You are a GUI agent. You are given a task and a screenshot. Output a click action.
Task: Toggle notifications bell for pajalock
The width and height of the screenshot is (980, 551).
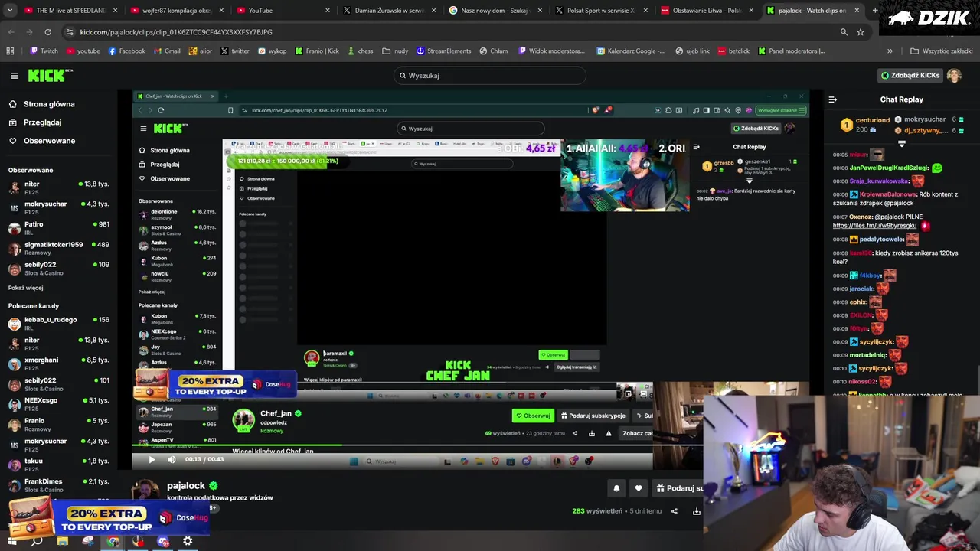point(616,488)
